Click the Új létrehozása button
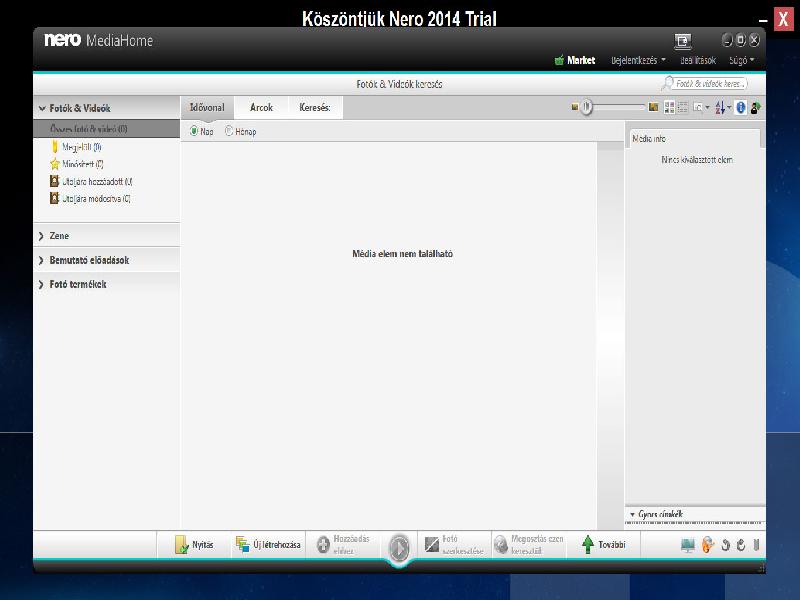 coord(268,545)
